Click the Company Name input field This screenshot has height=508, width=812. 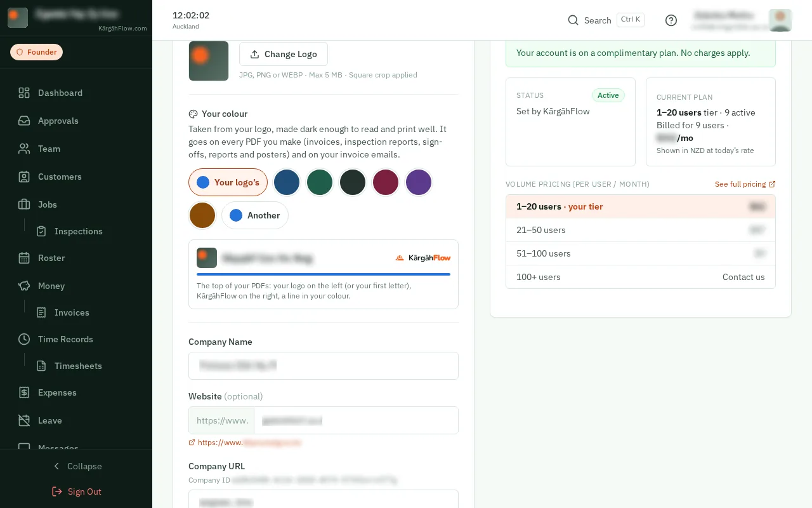click(324, 366)
